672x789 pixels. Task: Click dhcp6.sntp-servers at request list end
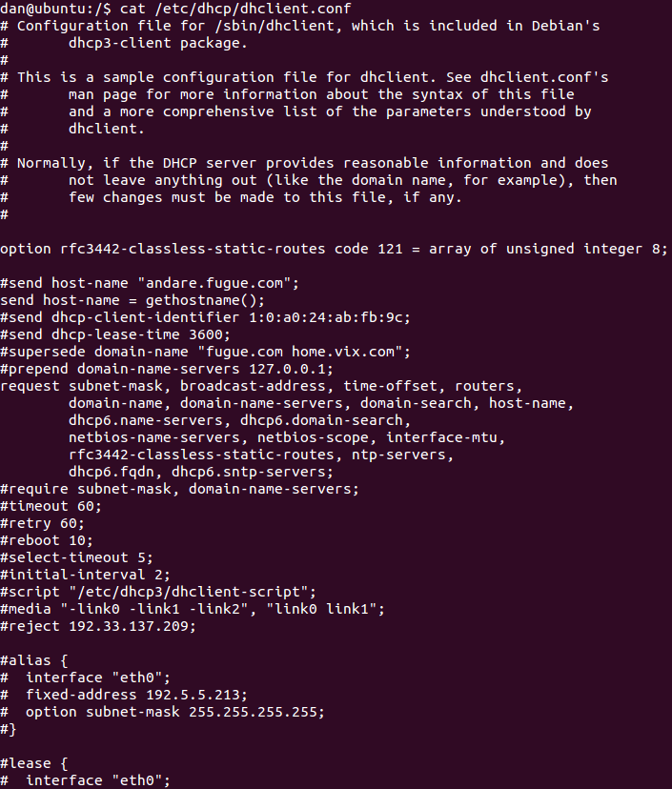(248, 472)
